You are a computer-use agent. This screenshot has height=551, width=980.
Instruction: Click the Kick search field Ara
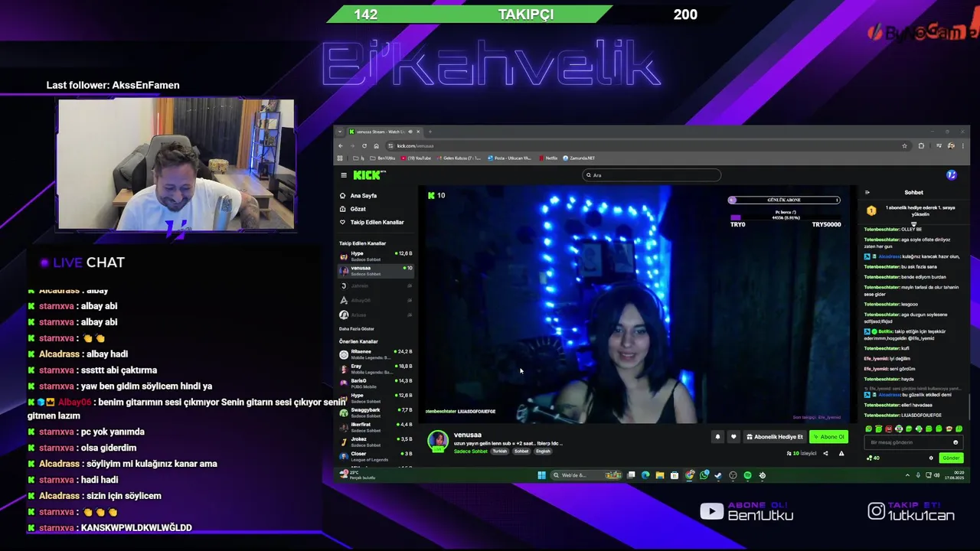tap(652, 175)
